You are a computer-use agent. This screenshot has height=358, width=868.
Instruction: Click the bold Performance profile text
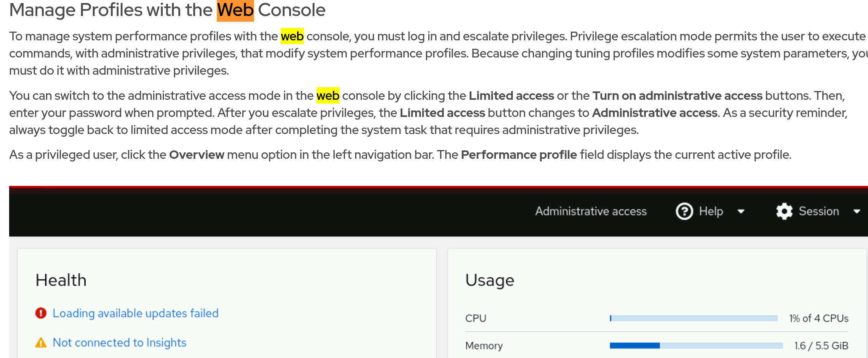519,155
